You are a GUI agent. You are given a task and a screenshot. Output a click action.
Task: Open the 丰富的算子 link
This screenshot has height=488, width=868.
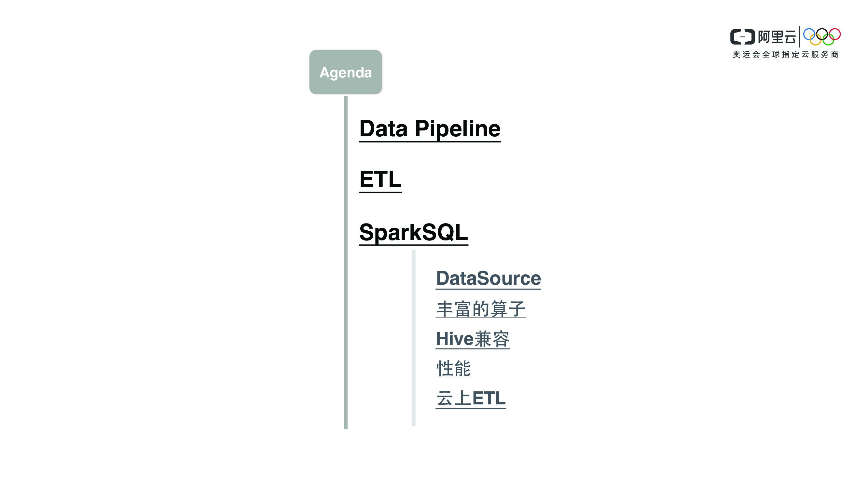coord(480,309)
